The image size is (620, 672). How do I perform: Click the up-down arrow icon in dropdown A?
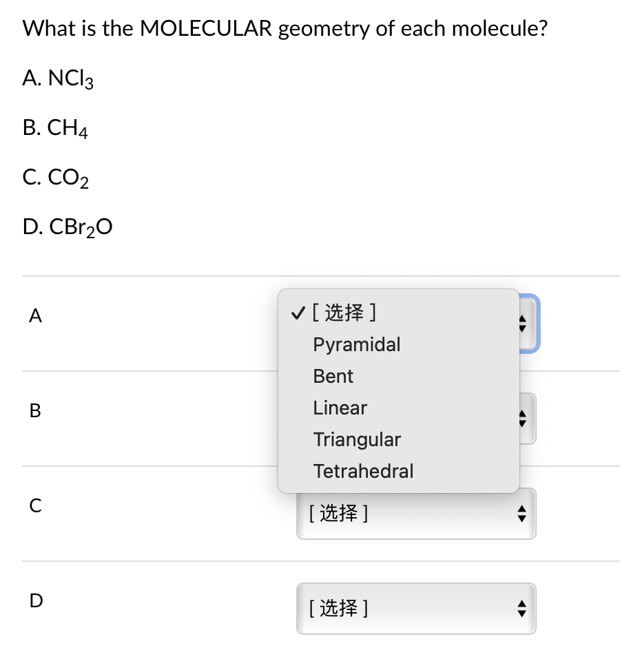coord(522,324)
